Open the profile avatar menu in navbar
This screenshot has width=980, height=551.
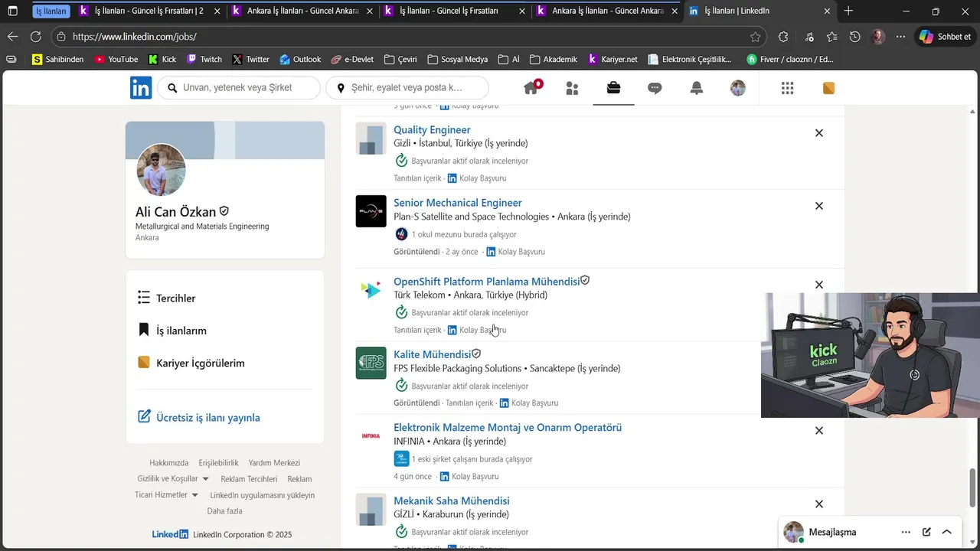[x=737, y=88]
